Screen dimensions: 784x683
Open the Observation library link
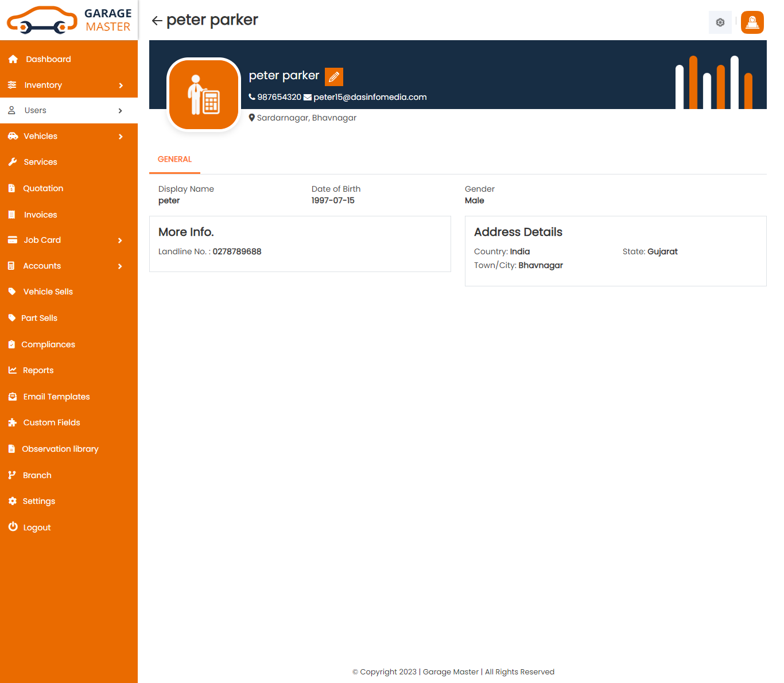60,449
